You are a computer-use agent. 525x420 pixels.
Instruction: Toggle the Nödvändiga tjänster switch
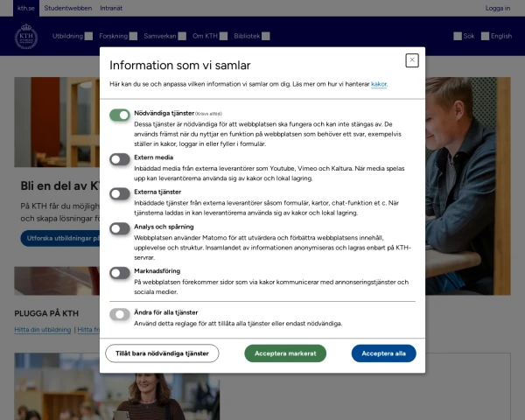click(x=120, y=115)
